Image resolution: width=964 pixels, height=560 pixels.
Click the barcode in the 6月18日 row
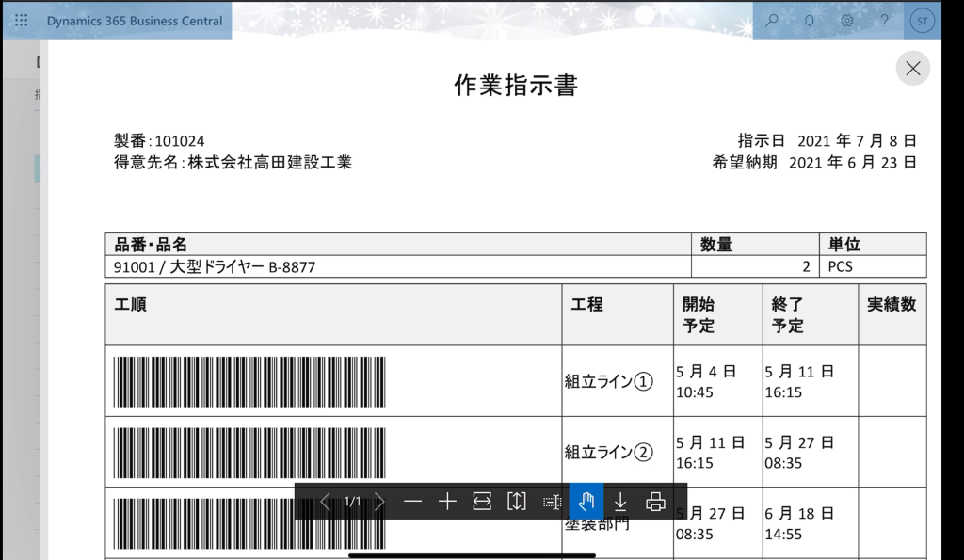coord(249,523)
